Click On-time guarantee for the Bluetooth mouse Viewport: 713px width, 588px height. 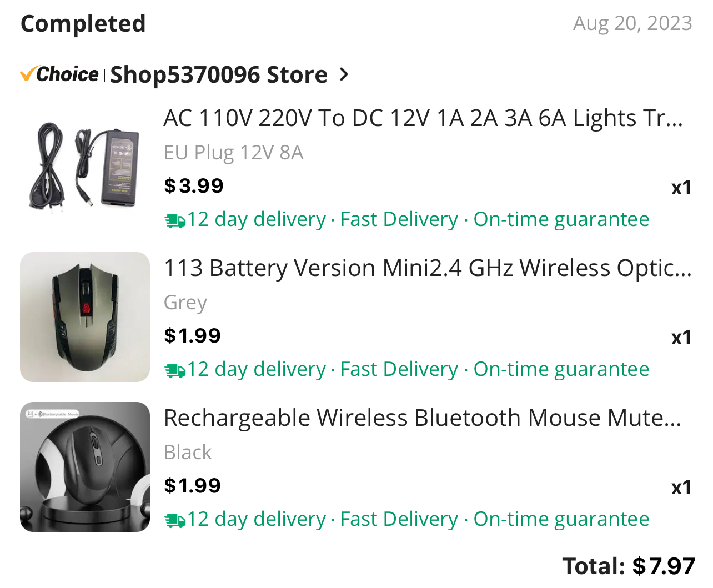(561, 519)
